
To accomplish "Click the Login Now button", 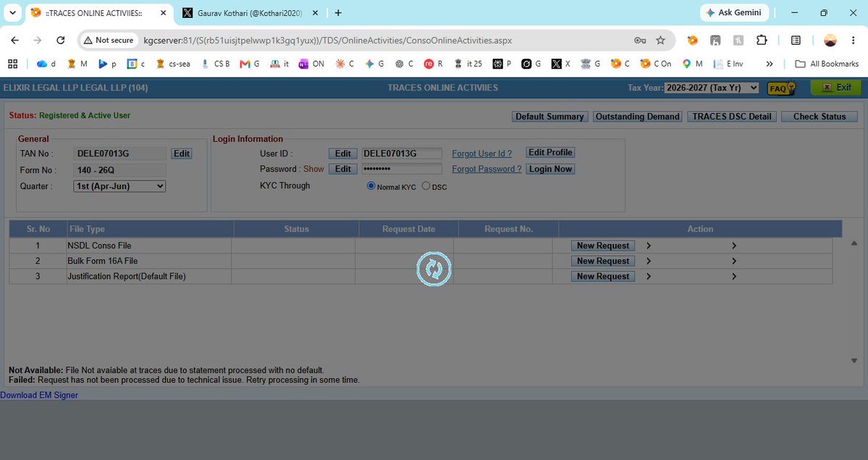I will click(x=550, y=169).
